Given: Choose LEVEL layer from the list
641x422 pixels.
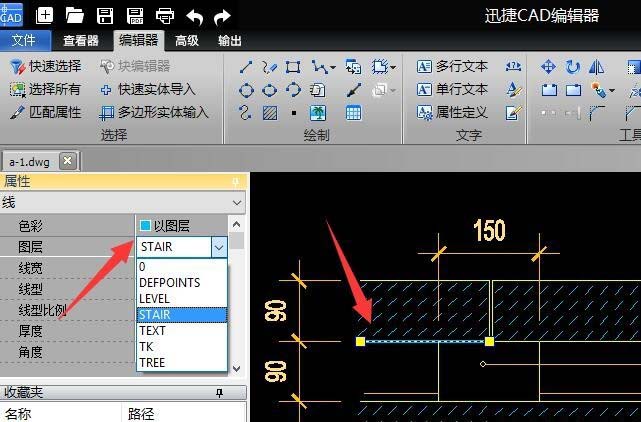Looking at the screenshot, I should coord(182,299).
